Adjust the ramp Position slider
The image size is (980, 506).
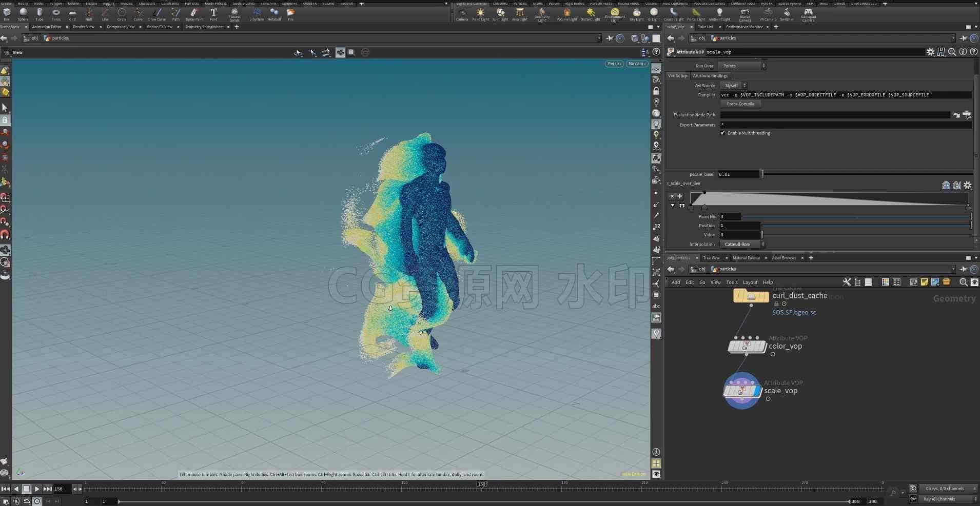867,226
